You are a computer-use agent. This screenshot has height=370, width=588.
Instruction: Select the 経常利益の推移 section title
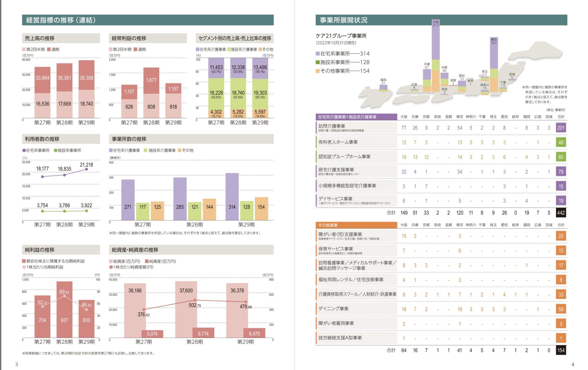(x=148, y=38)
